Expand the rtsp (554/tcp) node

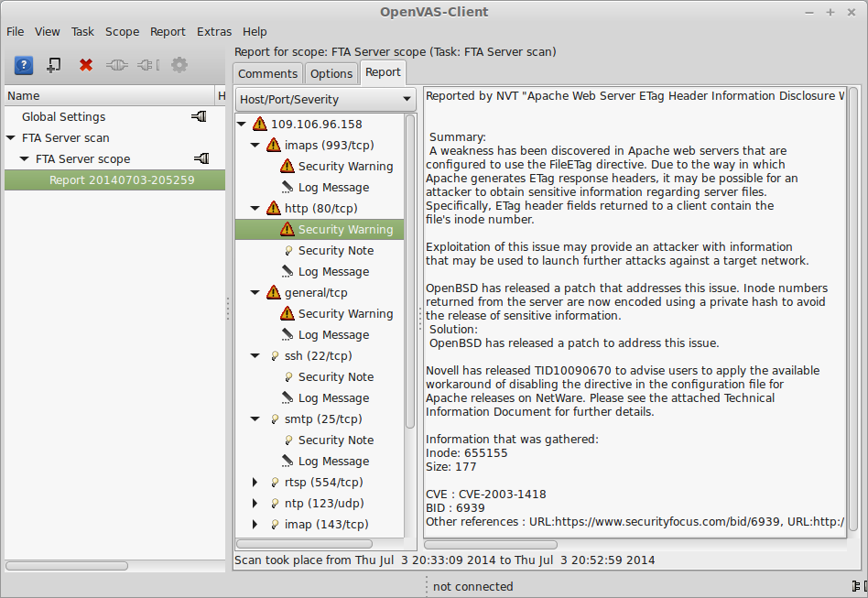pos(255,482)
